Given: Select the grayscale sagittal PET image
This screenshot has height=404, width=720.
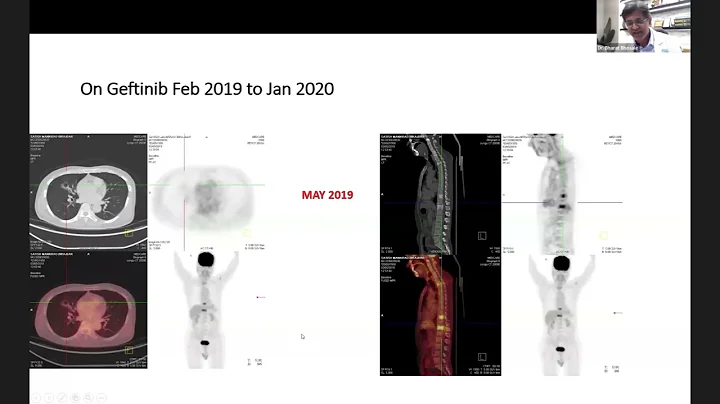Looking at the screenshot, I should [x=562, y=194].
